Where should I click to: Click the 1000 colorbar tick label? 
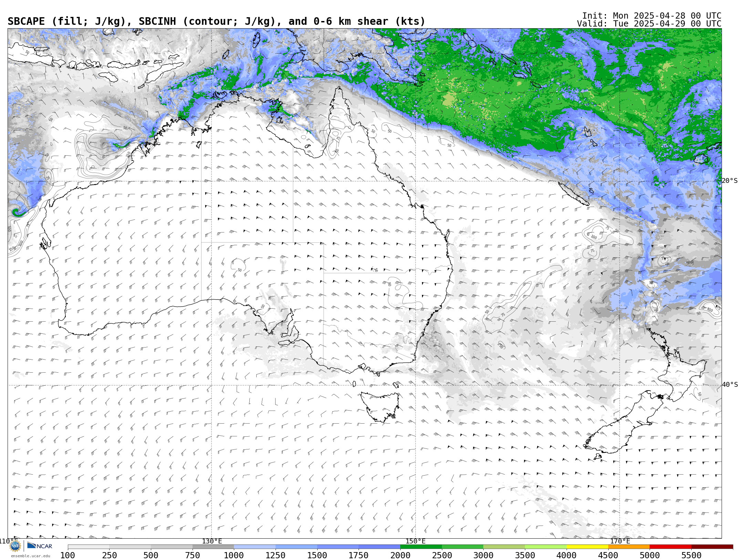coord(234,555)
